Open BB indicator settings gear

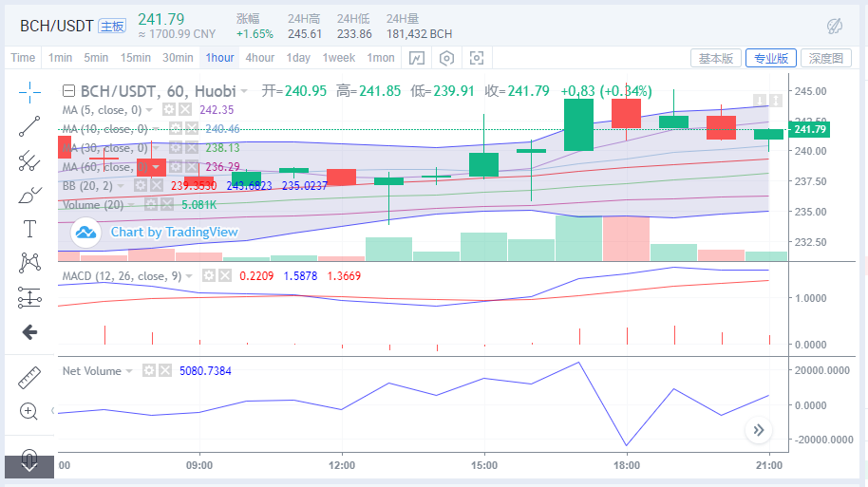pyautogui.click(x=141, y=185)
